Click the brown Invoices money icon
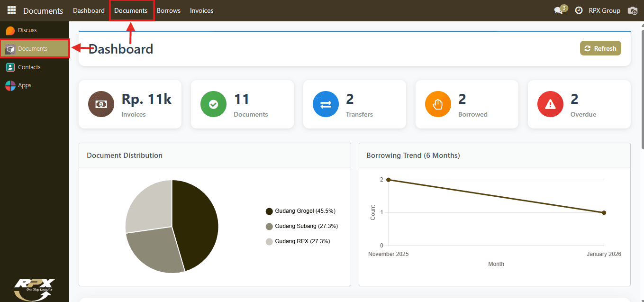The width and height of the screenshot is (644, 302). 101,104
